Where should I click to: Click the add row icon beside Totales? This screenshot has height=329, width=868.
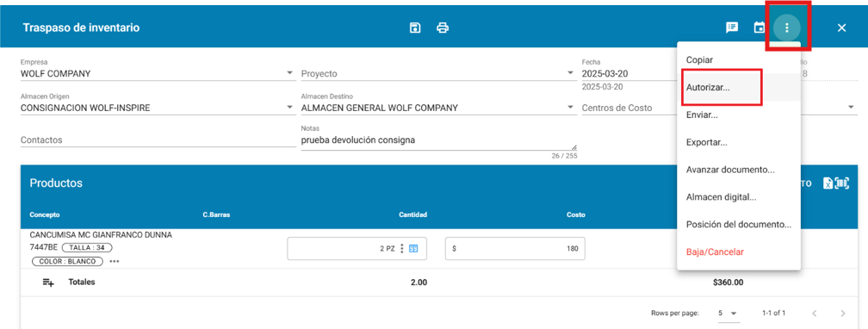coord(49,282)
